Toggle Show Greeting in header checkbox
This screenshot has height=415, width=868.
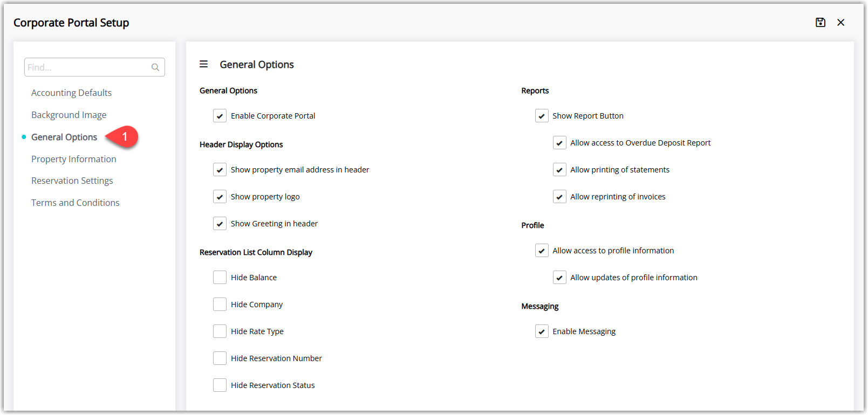pos(220,224)
